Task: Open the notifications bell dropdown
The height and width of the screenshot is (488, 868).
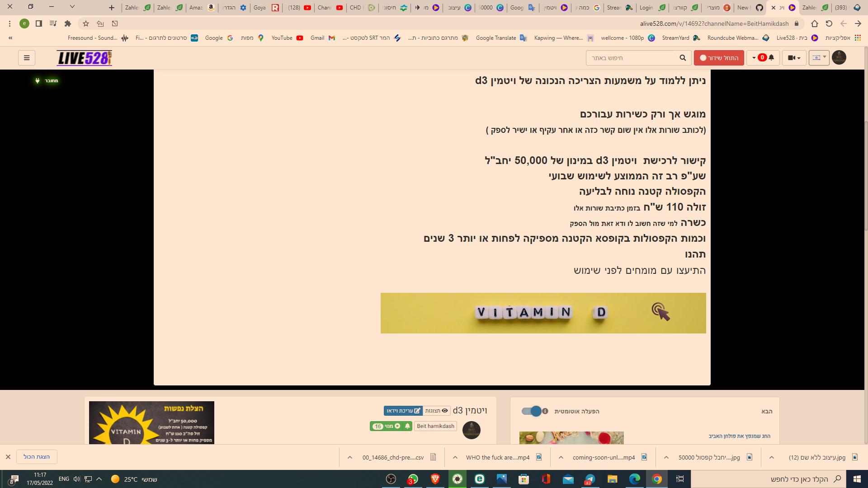Action: 763,58
